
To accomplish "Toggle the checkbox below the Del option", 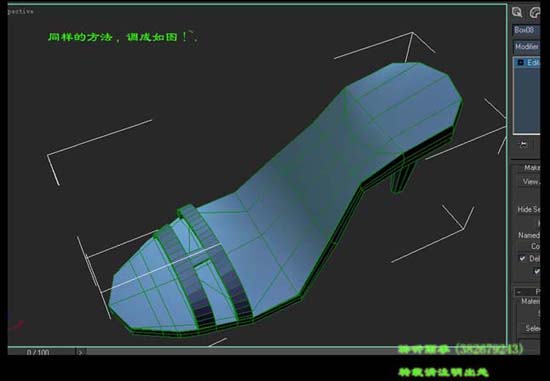I will click(x=537, y=271).
